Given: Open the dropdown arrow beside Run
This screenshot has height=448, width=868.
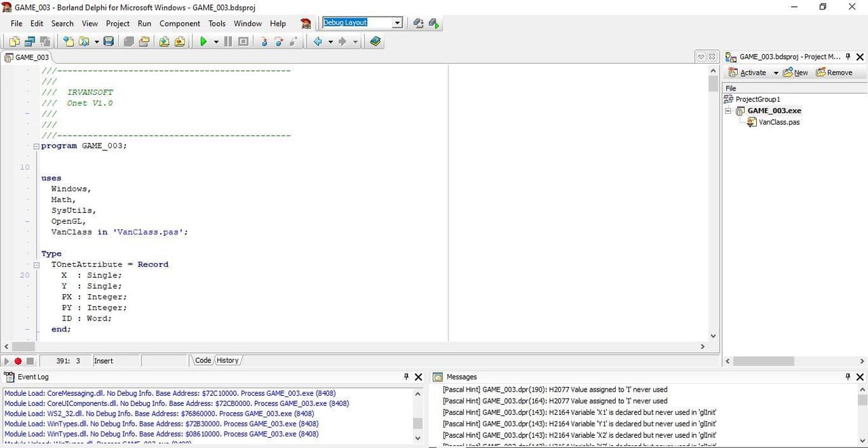Looking at the screenshot, I should 216,41.
